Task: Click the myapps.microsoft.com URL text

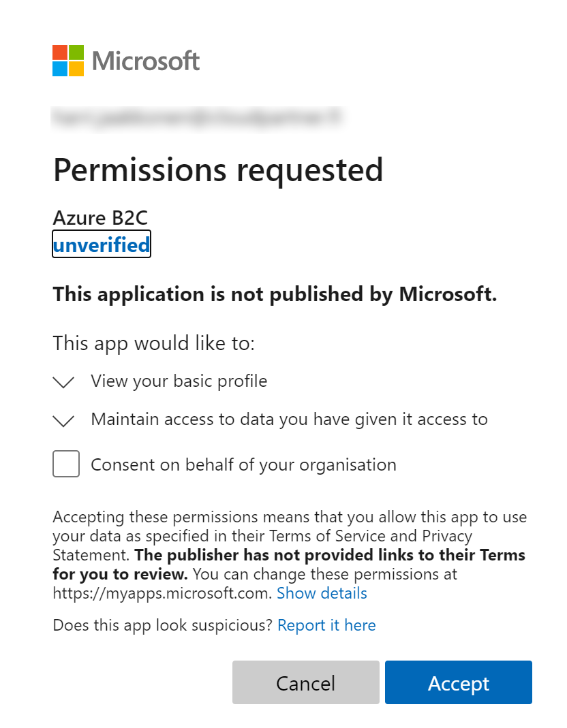Action: 162,593
